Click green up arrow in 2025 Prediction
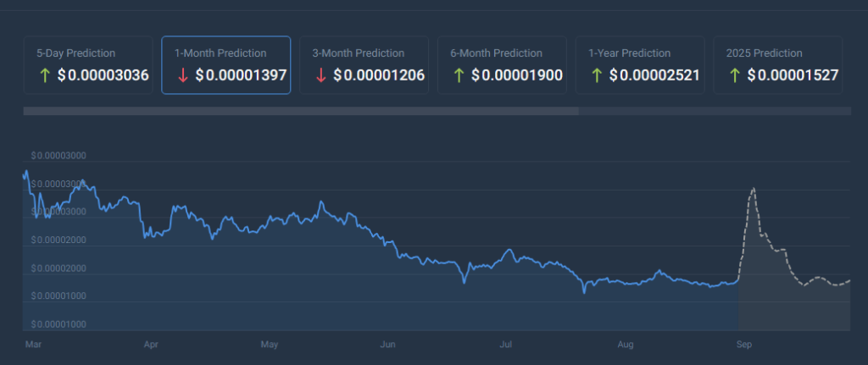This screenshot has height=365, width=868. (x=735, y=75)
